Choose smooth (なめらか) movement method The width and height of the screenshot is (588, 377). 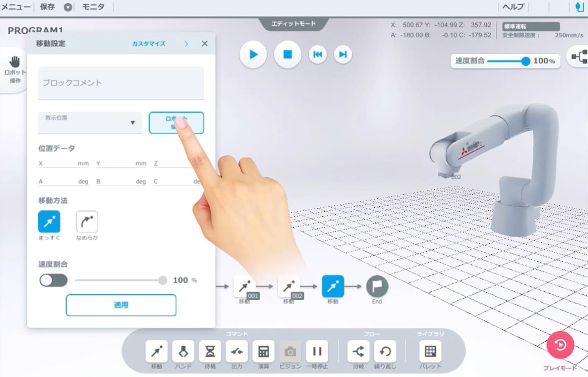(x=87, y=222)
